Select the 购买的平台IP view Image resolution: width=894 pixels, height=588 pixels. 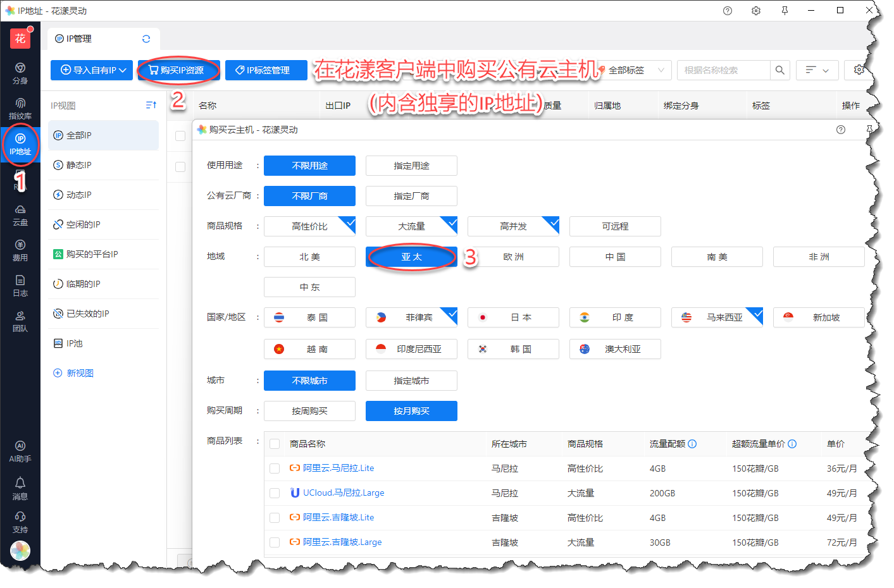(103, 254)
